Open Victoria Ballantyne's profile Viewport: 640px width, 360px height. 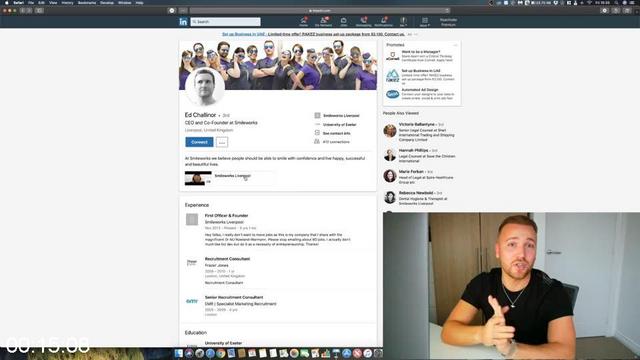[417, 124]
